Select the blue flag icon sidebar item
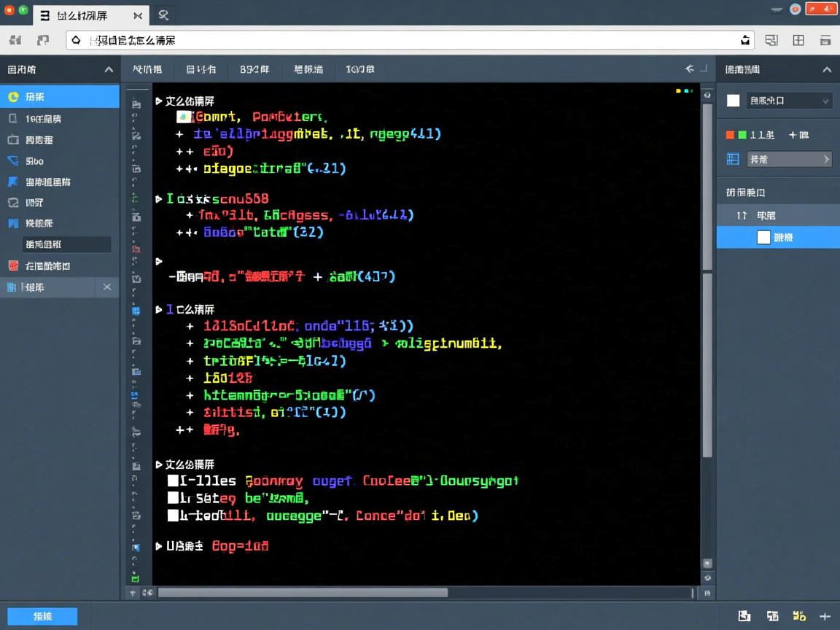Image resolution: width=840 pixels, height=630 pixels. (x=12, y=182)
